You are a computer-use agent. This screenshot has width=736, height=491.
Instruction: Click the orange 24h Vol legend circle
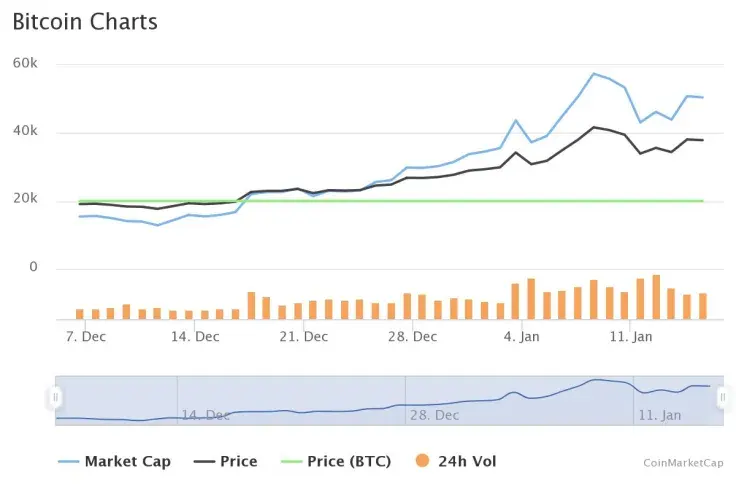(x=423, y=462)
